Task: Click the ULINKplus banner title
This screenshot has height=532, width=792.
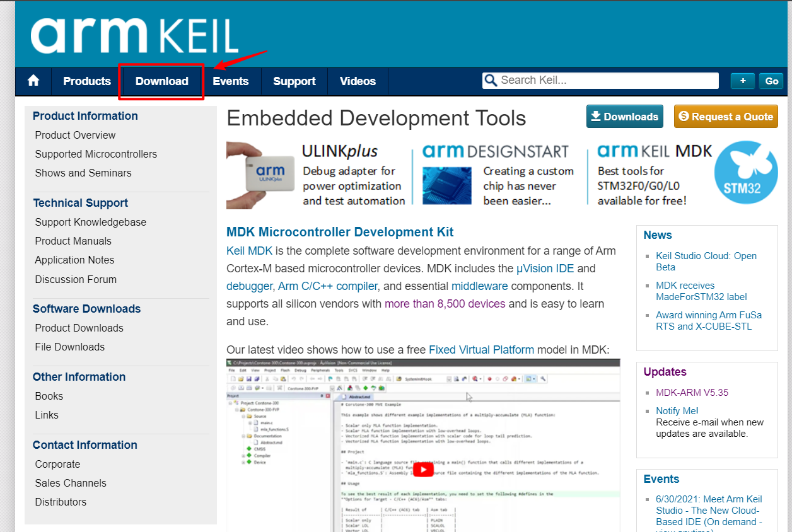Action: pyautogui.click(x=340, y=151)
